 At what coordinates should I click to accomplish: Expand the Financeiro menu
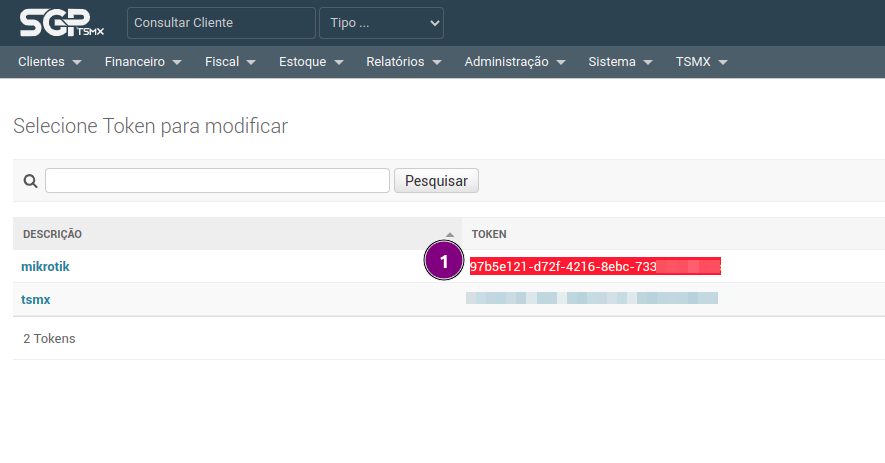pos(143,62)
